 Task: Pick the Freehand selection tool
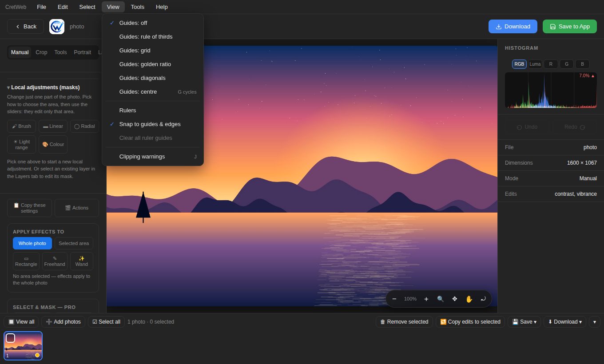[55, 261]
